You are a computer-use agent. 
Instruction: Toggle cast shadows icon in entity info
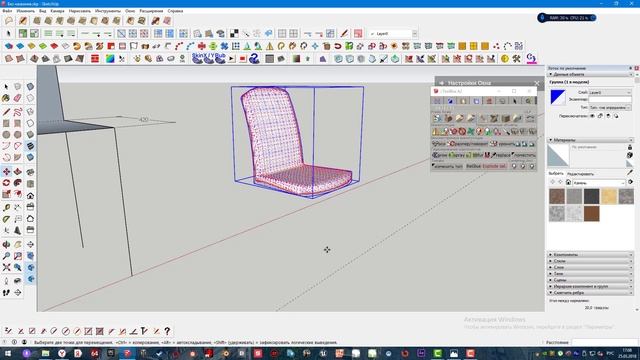tap(616, 116)
